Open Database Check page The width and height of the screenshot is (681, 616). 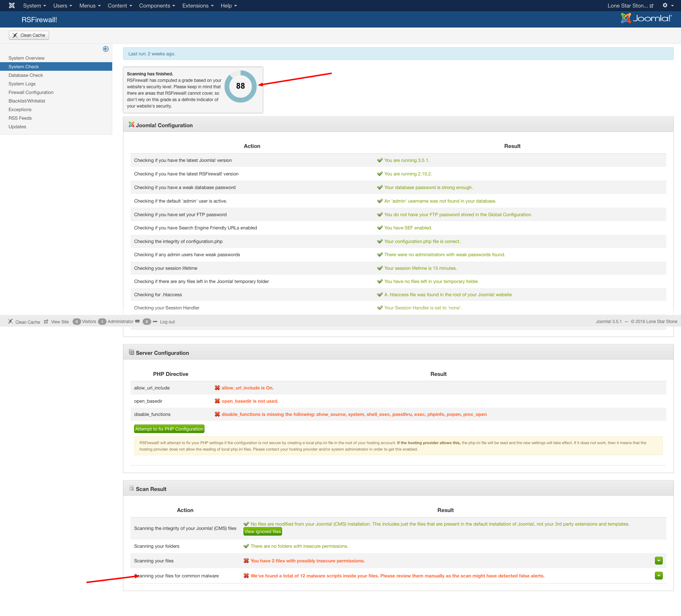click(x=26, y=75)
